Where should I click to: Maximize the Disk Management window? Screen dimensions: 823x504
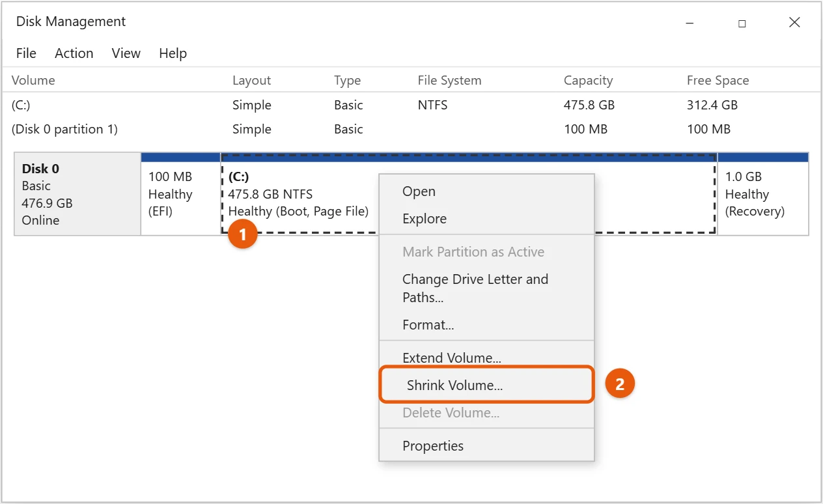[x=742, y=23]
